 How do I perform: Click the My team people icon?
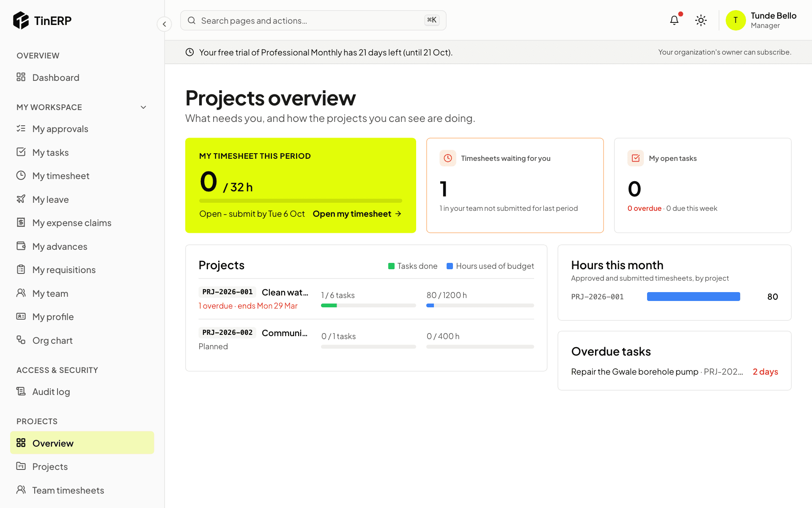click(21, 293)
